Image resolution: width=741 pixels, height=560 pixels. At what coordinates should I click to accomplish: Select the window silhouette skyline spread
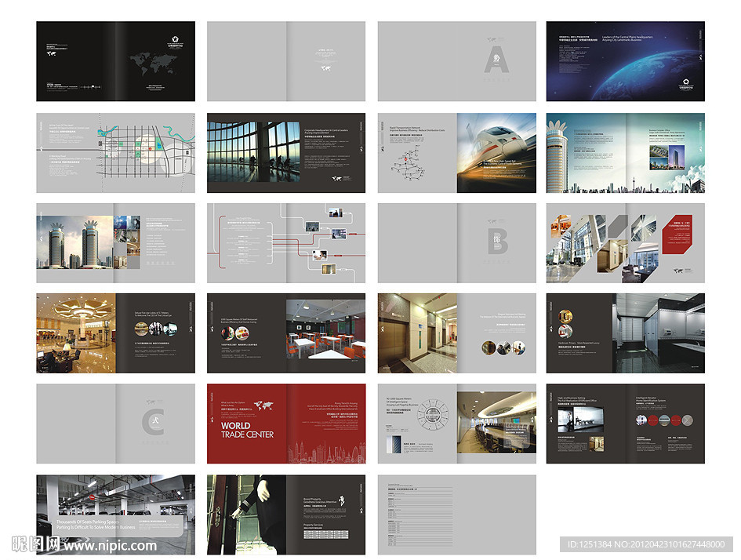click(x=286, y=153)
